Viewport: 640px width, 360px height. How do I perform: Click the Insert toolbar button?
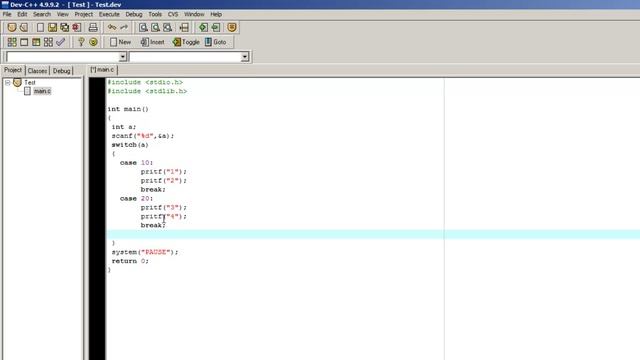click(x=152, y=42)
